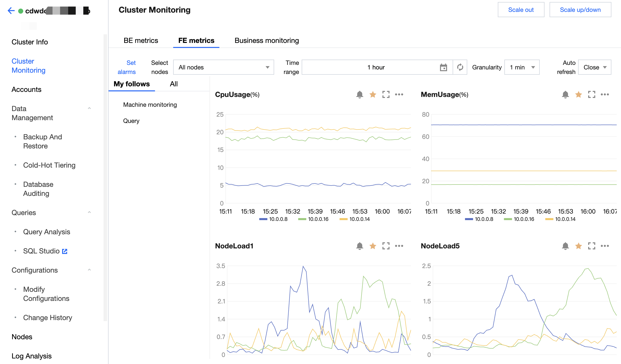Toggle 10.0.0.8 legend series in CpuUsage

274,219
